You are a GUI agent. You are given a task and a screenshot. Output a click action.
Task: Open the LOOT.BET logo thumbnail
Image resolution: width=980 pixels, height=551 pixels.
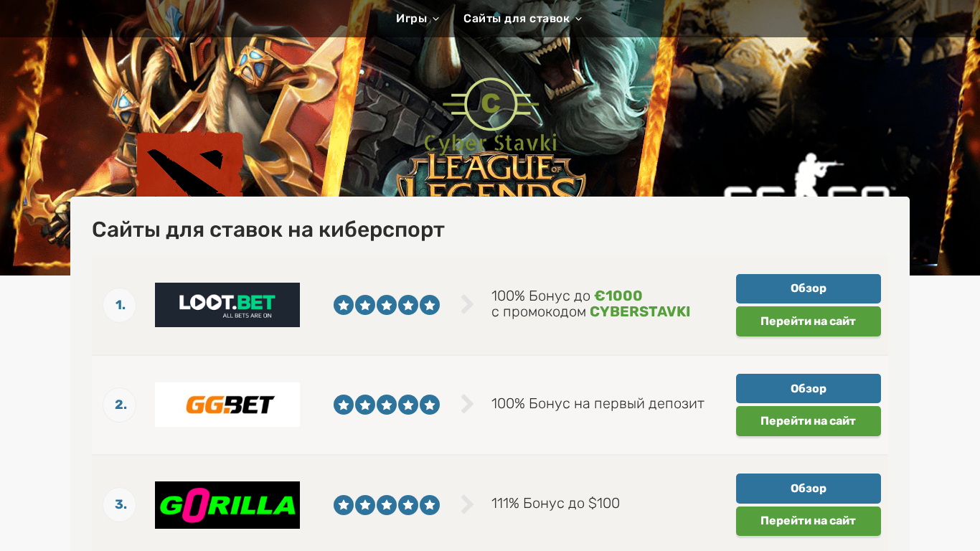click(x=227, y=305)
